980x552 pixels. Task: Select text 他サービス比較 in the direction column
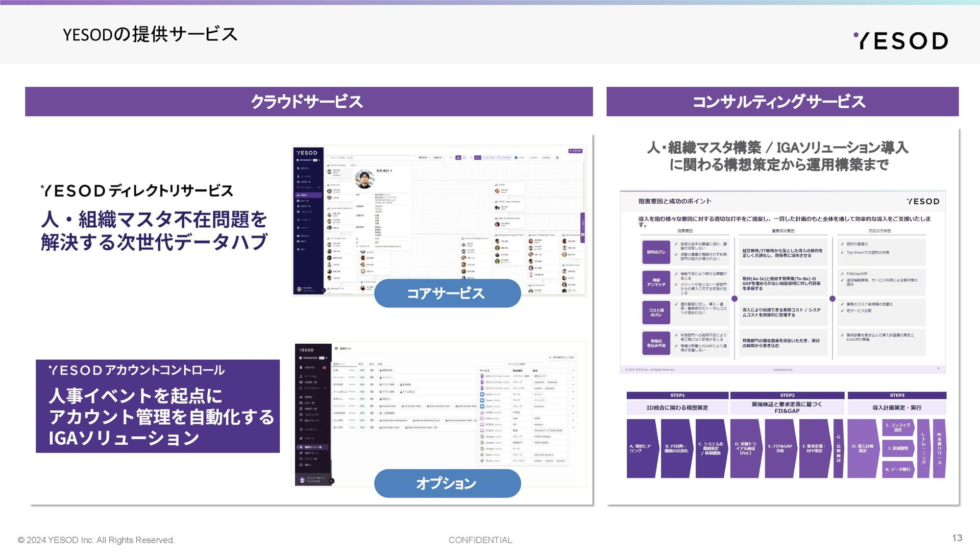(859, 310)
